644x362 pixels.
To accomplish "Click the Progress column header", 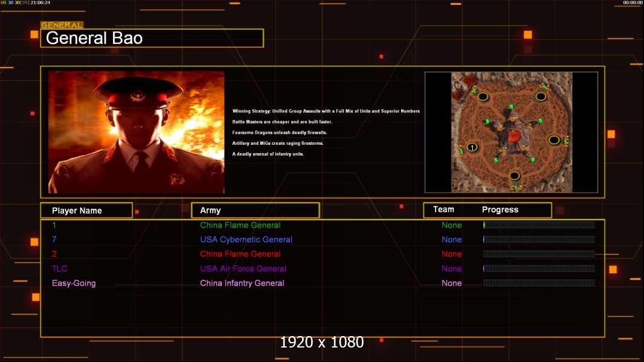I will [500, 209].
